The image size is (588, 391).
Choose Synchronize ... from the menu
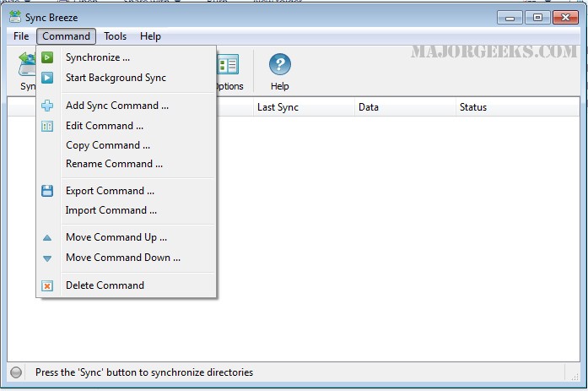(127, 57)
